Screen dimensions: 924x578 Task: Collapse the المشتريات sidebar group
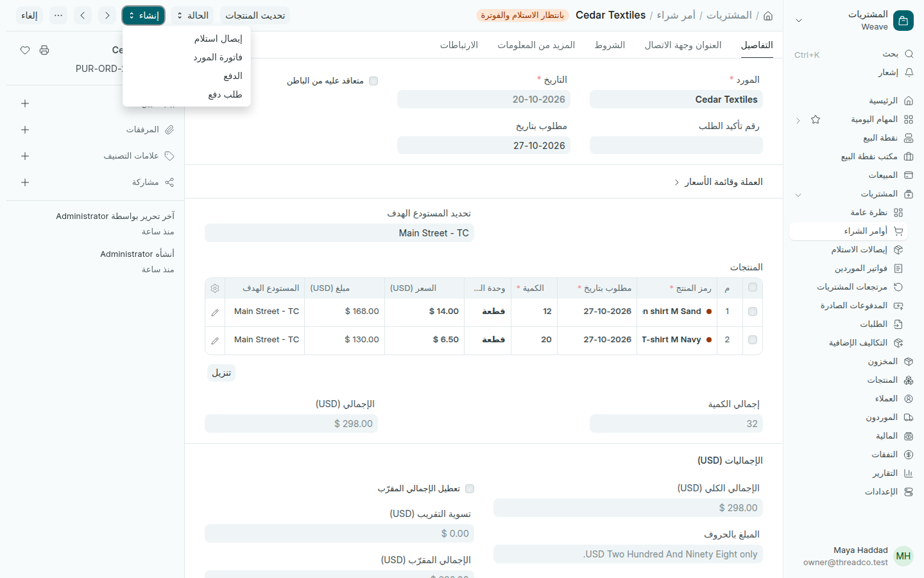coord(798,195)
